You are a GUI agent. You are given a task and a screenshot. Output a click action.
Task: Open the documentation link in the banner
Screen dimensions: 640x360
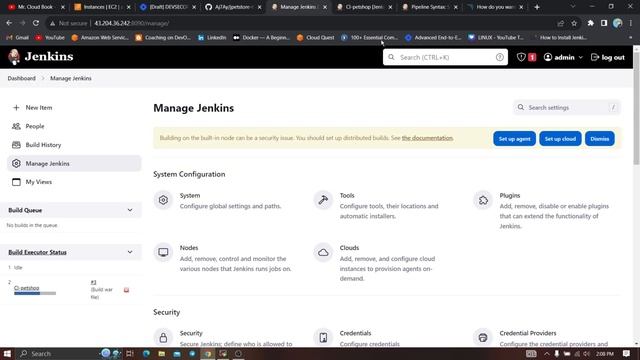click(427, 138)
